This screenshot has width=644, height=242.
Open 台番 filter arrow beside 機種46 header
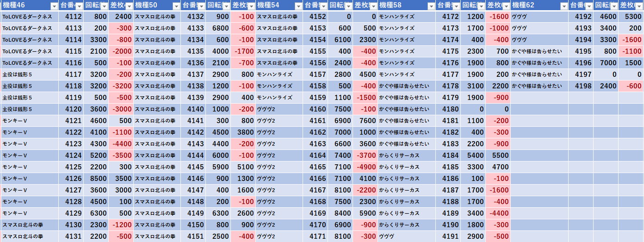79,6
